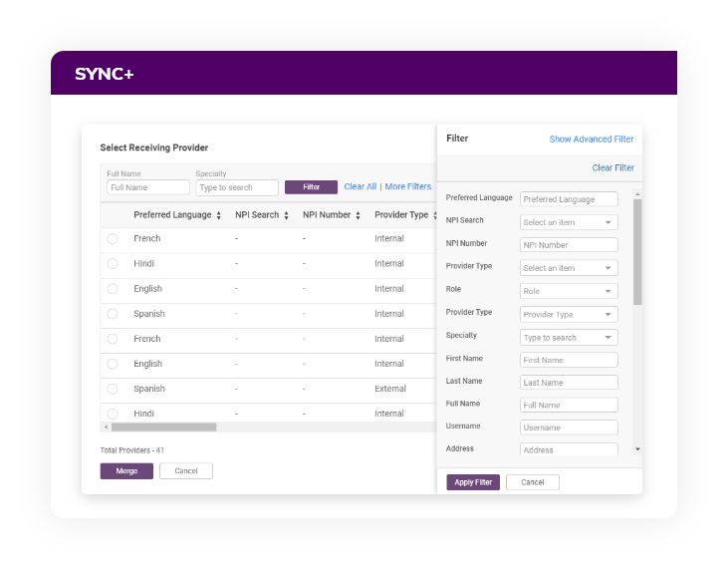Click the Filter button beside the Specialty search
Screen dimensions: 728x569
(x=311, y=187)
